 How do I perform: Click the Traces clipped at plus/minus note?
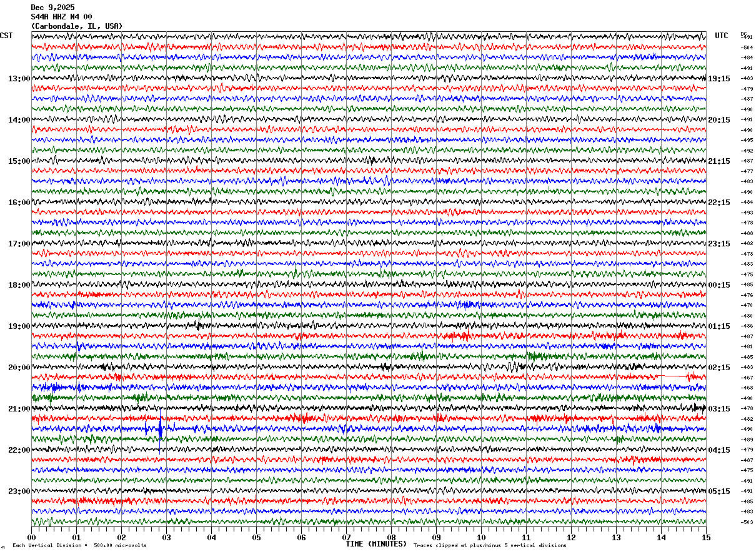click(x=490, y=545)
